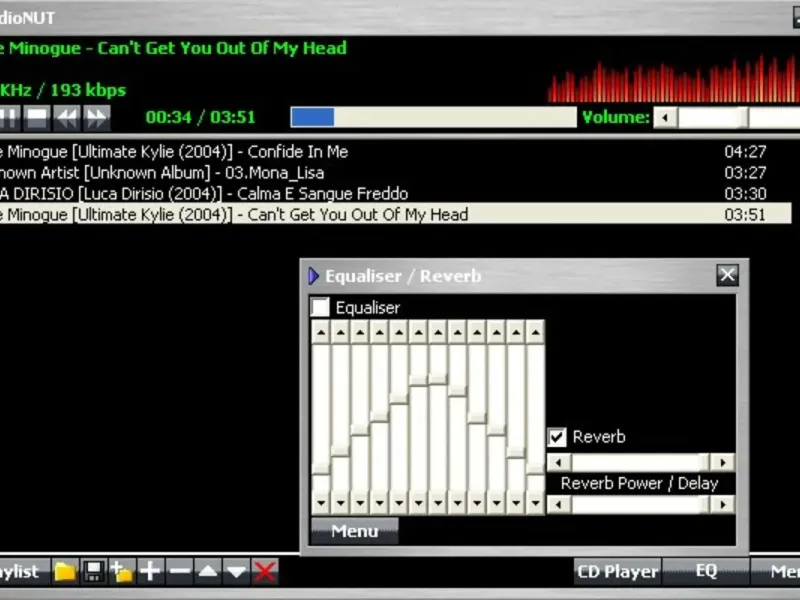Click the 00:34 / 03:51 time display
The image size is (800, 600).
[x=200, y=117]
